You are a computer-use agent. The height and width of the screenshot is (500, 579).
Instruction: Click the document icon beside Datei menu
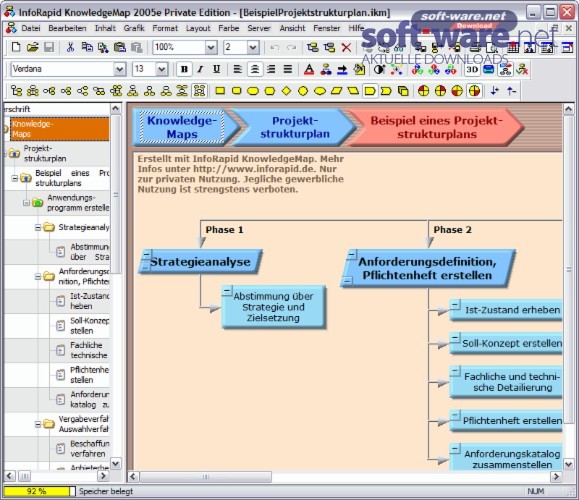[11, 28]
